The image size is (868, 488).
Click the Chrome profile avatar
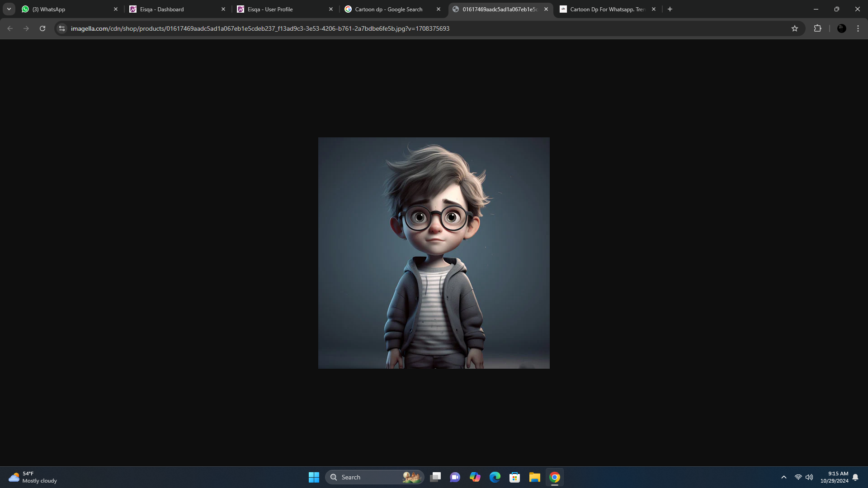click(x=841, y=28)
